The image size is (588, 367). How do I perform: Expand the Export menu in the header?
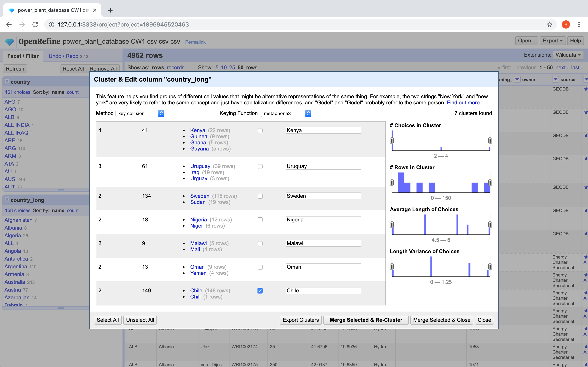[x=552, y=41]
